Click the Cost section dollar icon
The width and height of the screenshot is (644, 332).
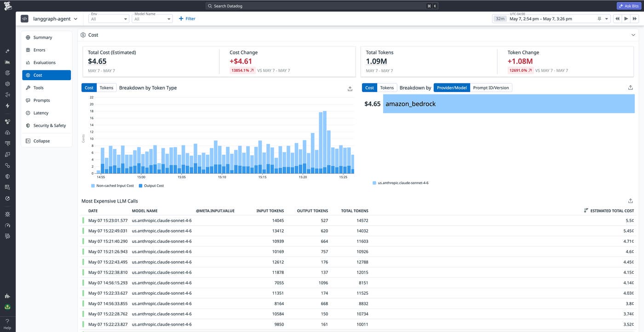tap(83, 35)
